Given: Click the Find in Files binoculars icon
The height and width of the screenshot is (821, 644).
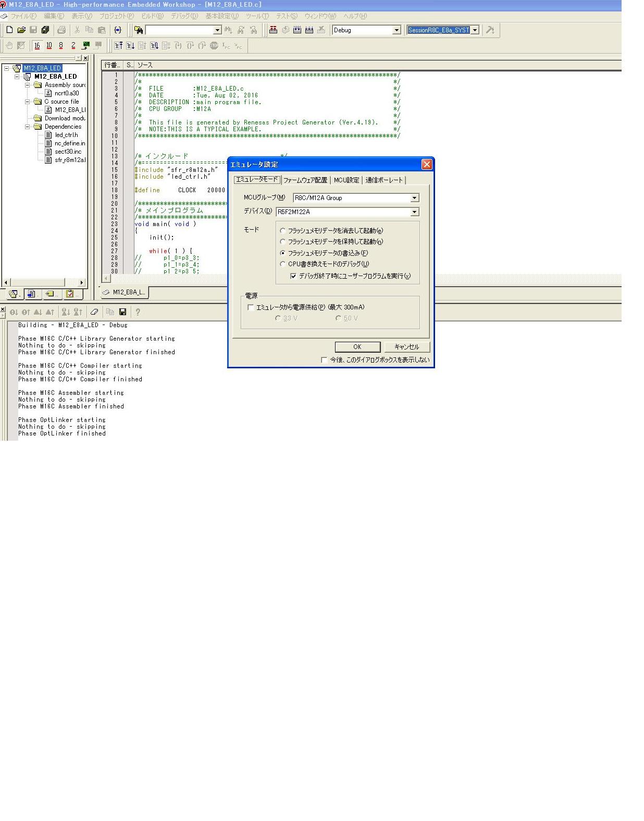Looking at the screenshot, I should tap(138, 30).
